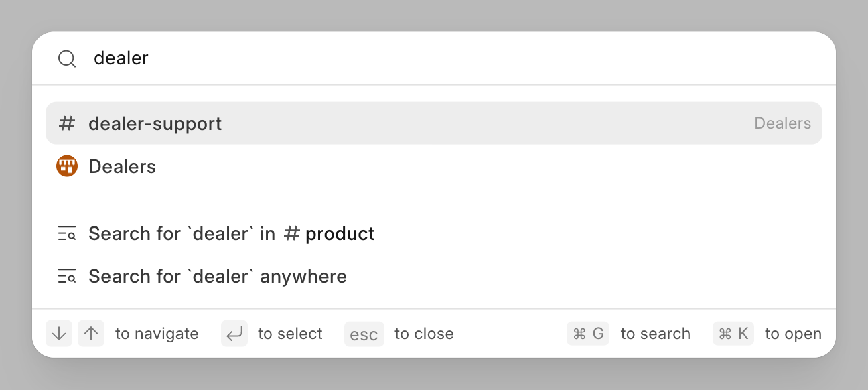Click the ⌘ K open shortcut

[733, 334]
